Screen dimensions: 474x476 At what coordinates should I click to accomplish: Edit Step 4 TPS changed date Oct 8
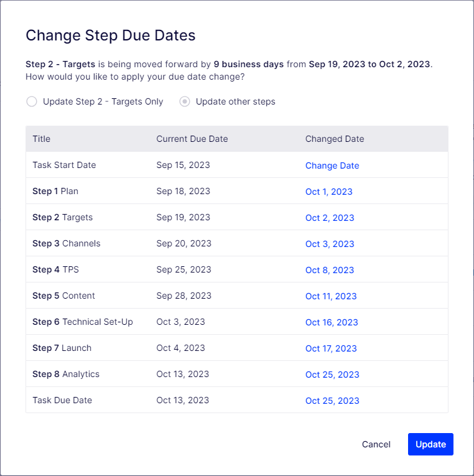(330, 270)
